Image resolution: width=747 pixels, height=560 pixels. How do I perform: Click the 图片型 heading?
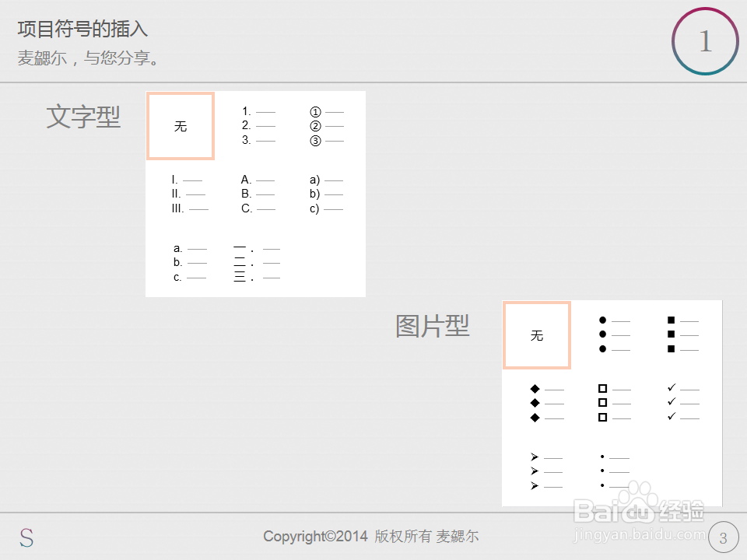(x=433, y=327)
